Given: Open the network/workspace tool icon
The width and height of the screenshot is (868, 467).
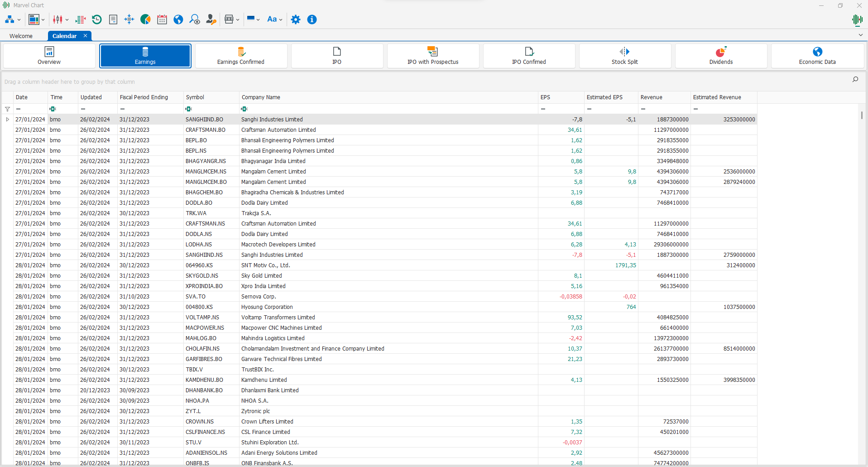Looking at the screenshot, I should coord(10,19).
